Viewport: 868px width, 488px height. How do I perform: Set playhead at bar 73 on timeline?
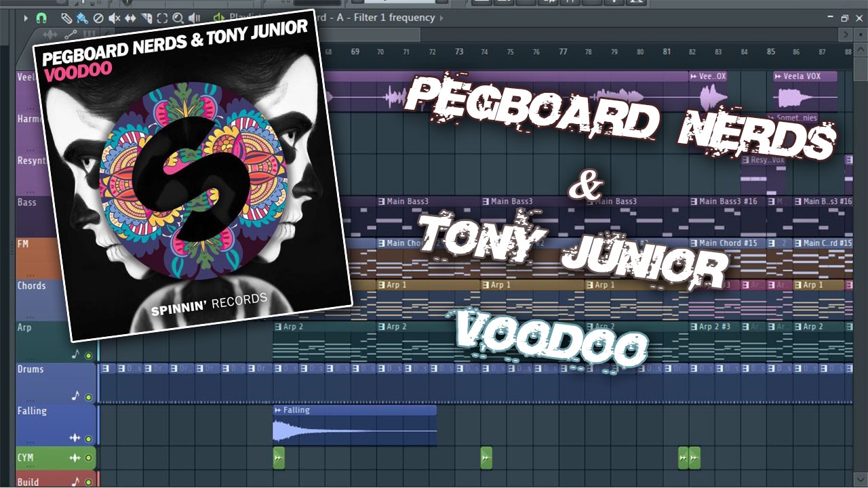tap(459, 52)
